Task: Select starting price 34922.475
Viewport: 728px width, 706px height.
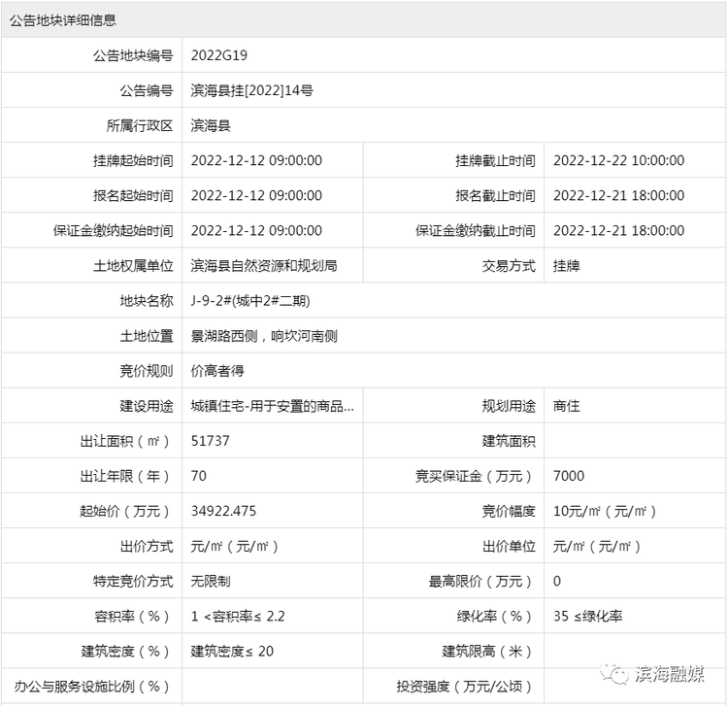Action: click(223, 512)
